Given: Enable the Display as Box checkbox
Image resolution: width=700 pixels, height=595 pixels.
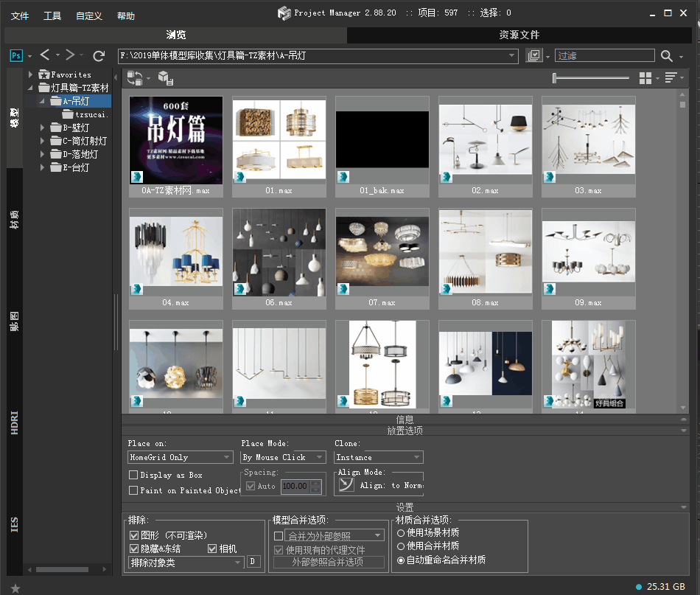Looking at the screenshot, I should click(x=133, y=475).
